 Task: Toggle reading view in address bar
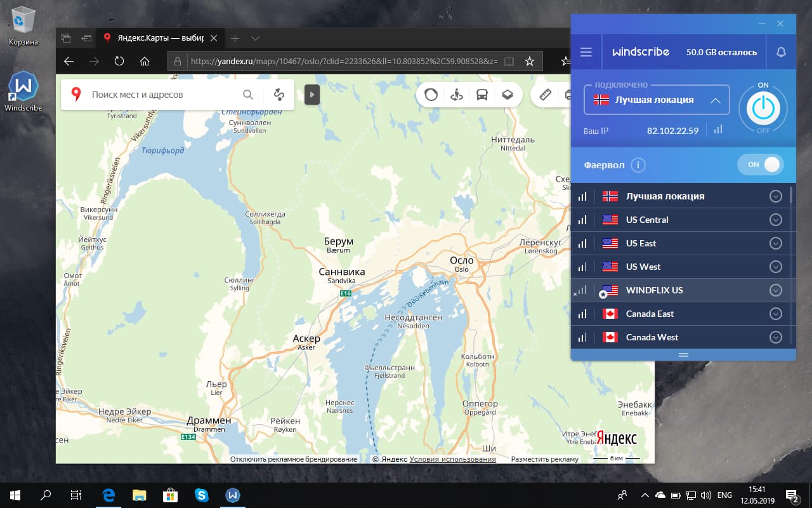(x=508, y=61)
